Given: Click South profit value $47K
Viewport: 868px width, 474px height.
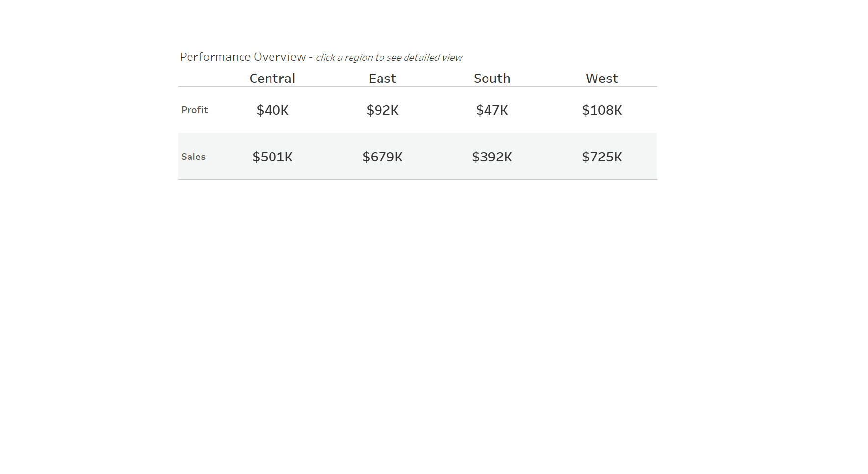Looking at the screenshot, I should click(x=492, y=110).
